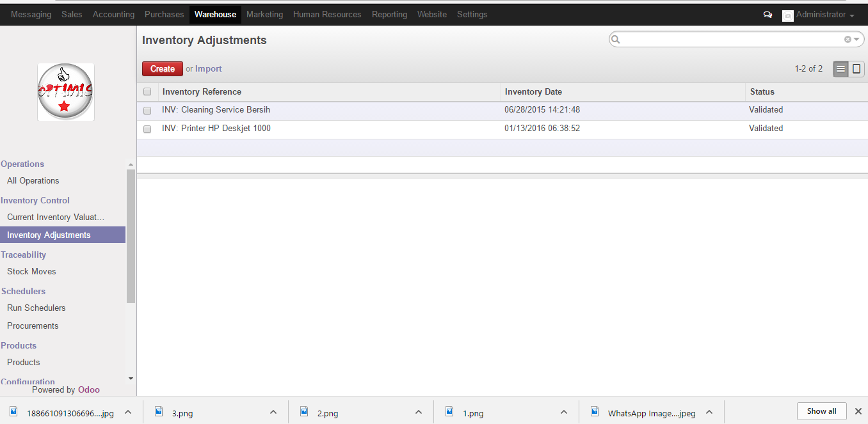Switch to list view
This screenshot has width=868, height=424.
click(841, 69)
